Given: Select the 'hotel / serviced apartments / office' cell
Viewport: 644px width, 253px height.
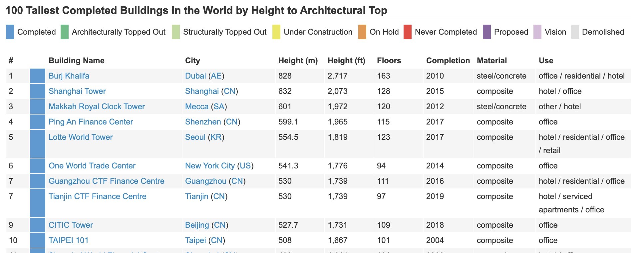Looking at the screenshot, I should (x=571, y=203).
